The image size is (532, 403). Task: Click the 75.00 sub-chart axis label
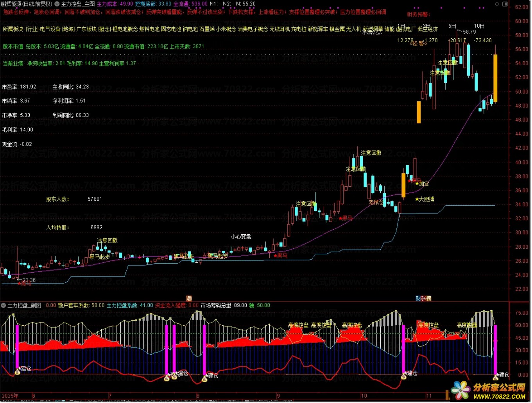pyautogui.click(x=521, y=313)
